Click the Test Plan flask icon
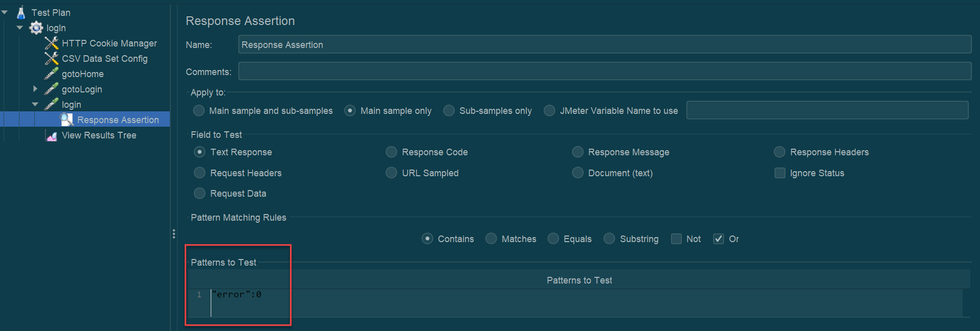Viewport: 980px width, 331px height. tap(21, 12)
